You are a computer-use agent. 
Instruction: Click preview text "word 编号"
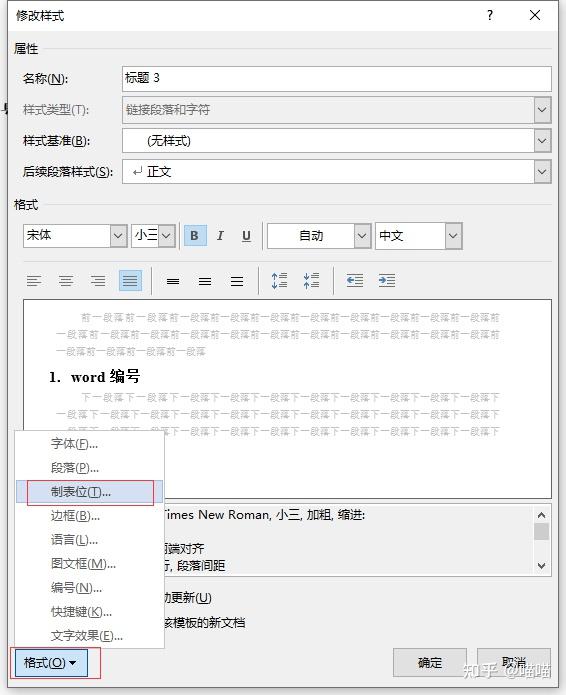pos(105,377)
